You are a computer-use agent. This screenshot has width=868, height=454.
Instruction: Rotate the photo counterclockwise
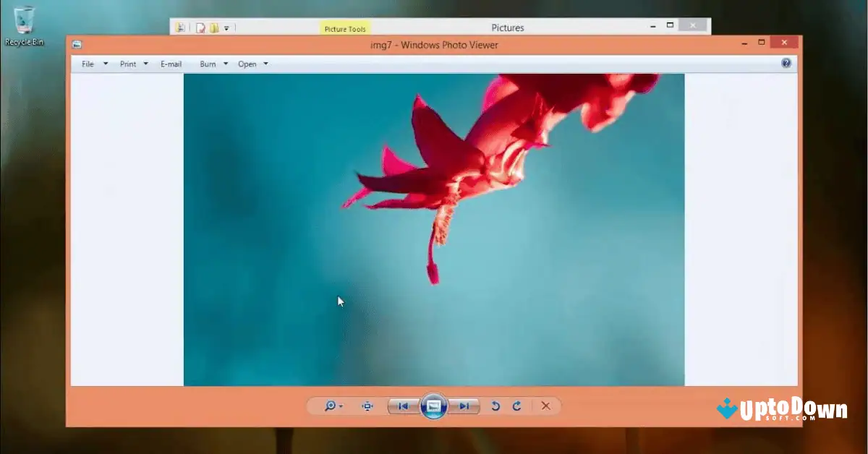(x=495, y=406)
